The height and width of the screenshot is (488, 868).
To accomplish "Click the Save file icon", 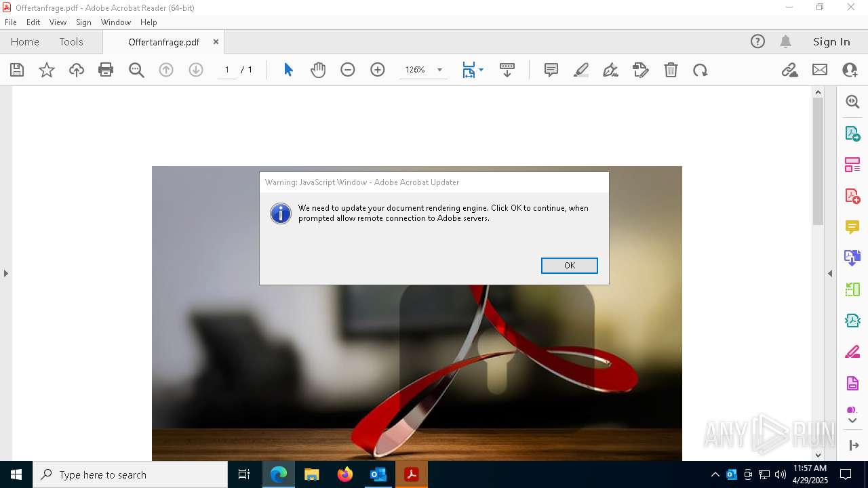I will click(17, 70).
